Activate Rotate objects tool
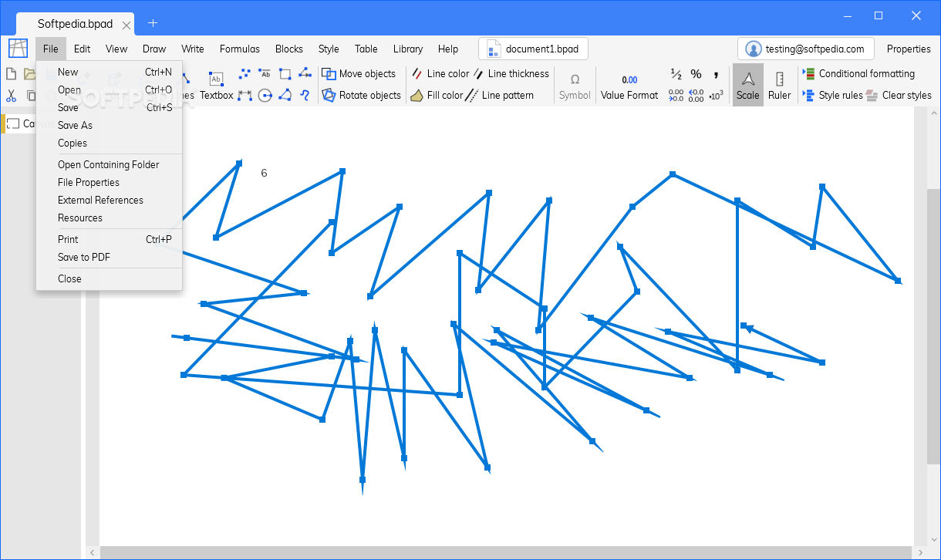The height and width of the screenshot is (560, 941). pos(361,96)
